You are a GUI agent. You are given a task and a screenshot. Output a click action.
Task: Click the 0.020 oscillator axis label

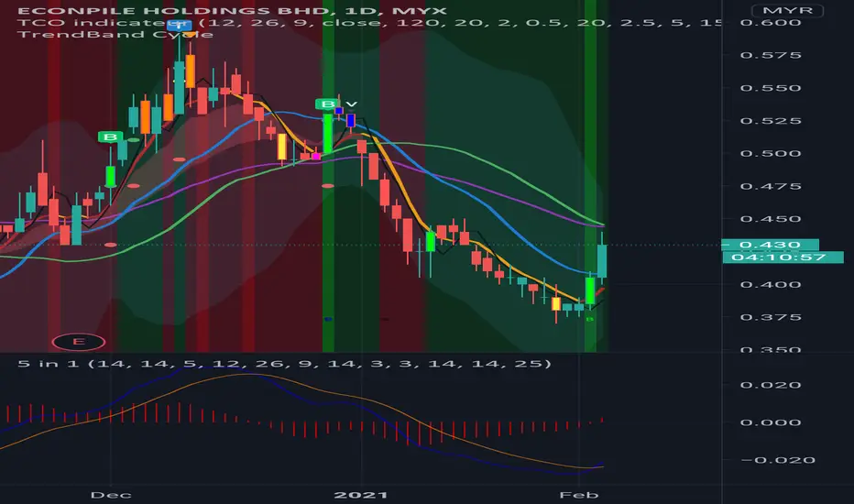[x=770, y=385]
